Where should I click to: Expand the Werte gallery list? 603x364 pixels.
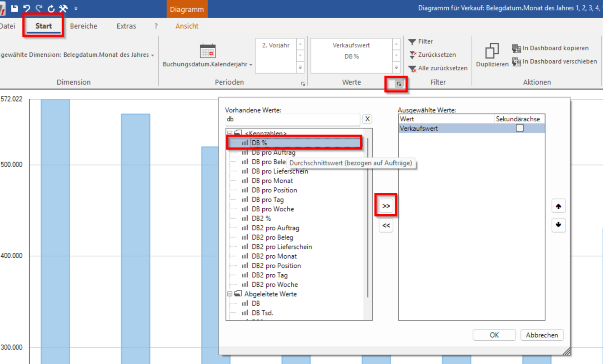coord(396,67)
